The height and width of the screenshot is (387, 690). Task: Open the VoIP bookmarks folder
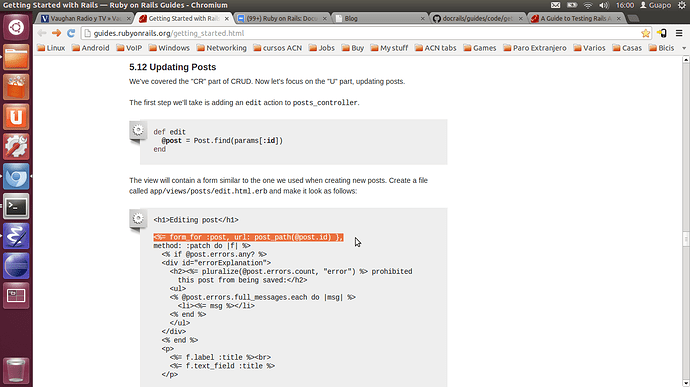point(129,48)
